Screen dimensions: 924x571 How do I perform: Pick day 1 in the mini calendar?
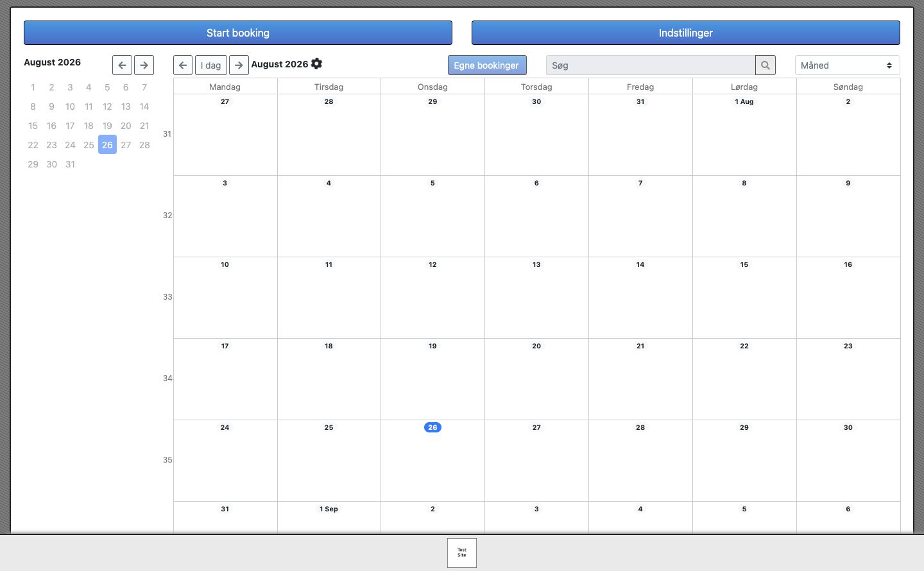(x=33, y=87)
